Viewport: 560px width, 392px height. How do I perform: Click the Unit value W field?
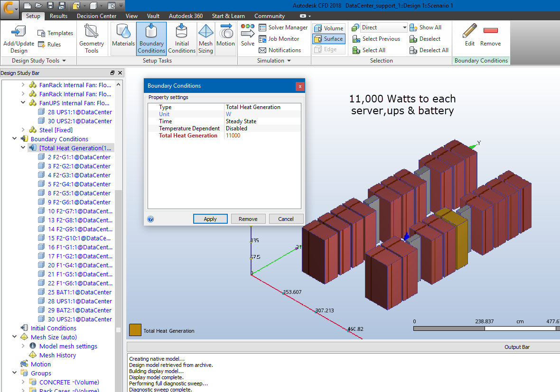coord(262,114)
